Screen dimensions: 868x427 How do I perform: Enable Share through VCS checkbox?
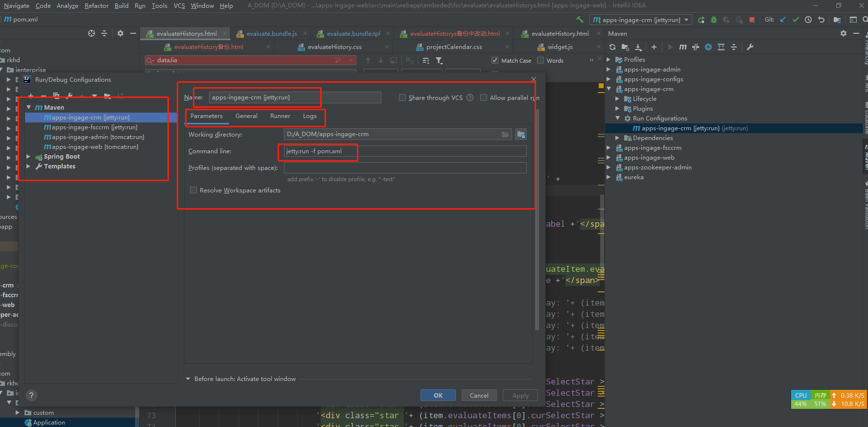pos(402,97)
